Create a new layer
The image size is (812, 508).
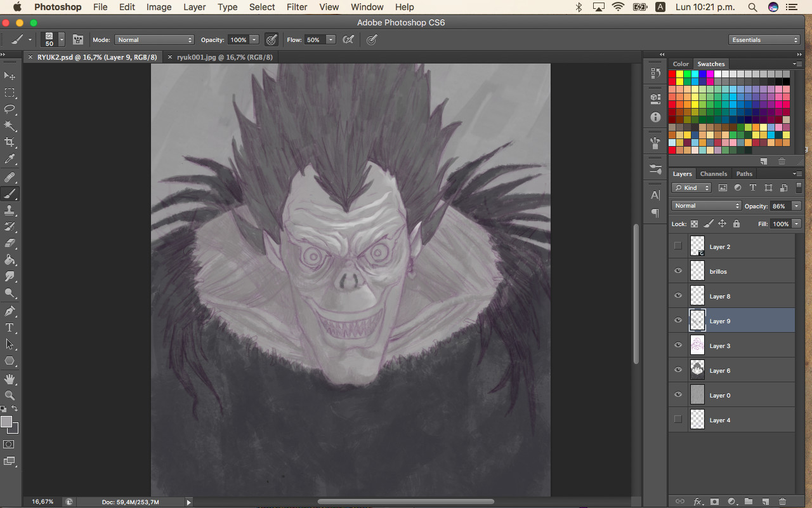tap(765, 502)
